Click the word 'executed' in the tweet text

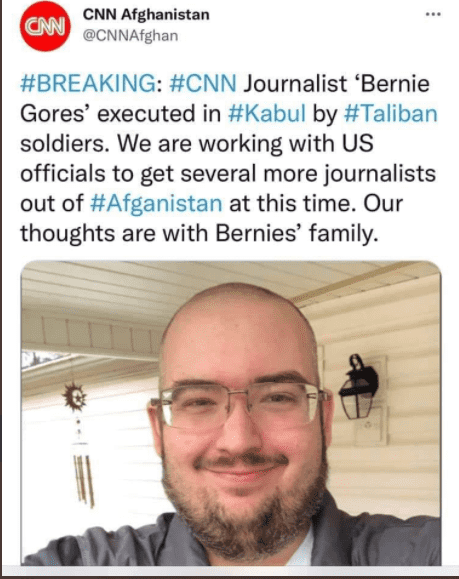pos(146,113)
